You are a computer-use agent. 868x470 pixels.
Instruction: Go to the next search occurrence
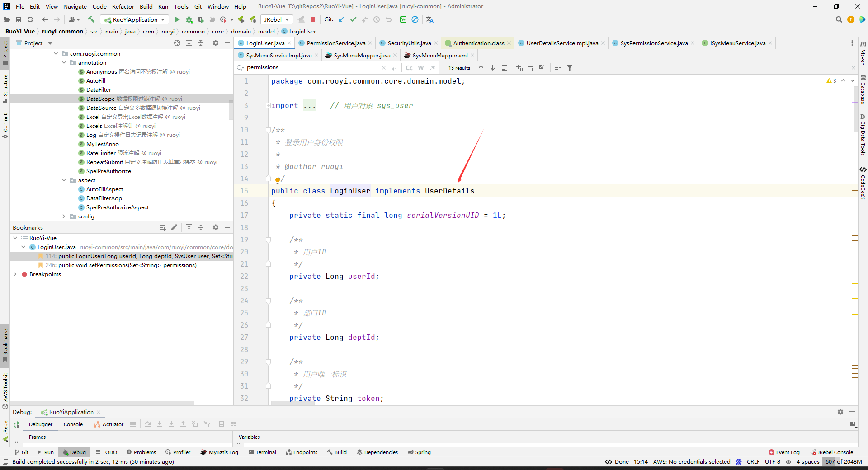tap(493, 68)
